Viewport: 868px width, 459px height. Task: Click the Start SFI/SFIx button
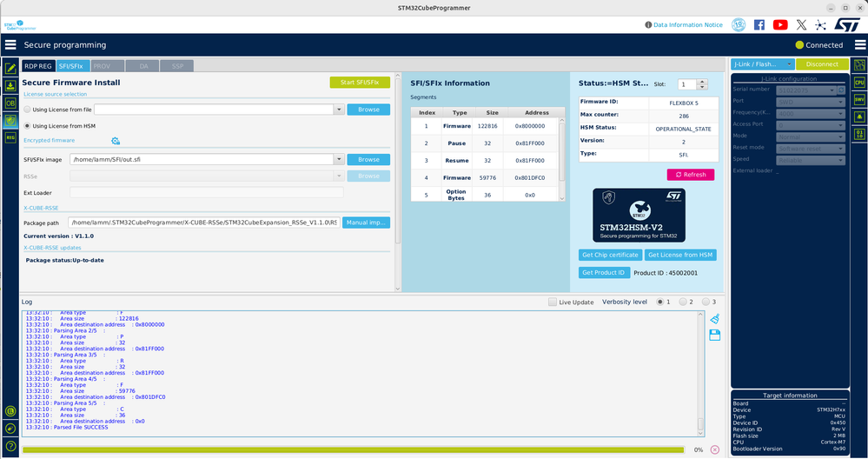[x=360, y=82]
